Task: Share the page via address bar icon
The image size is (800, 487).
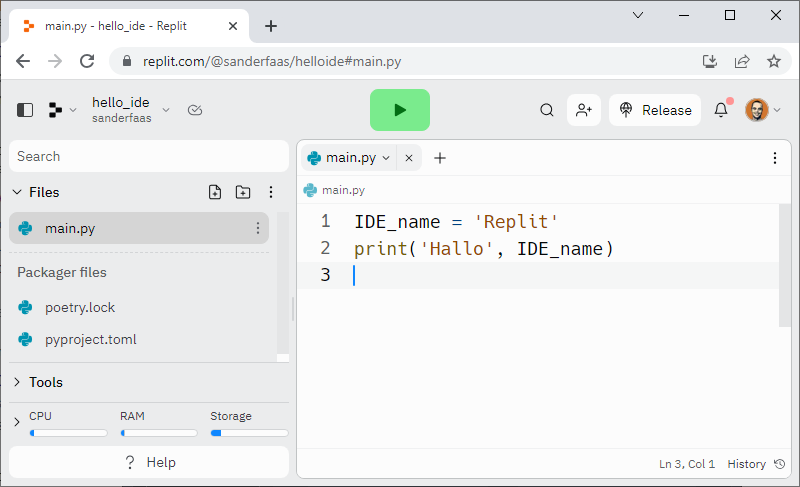Action: pos(742,61)
